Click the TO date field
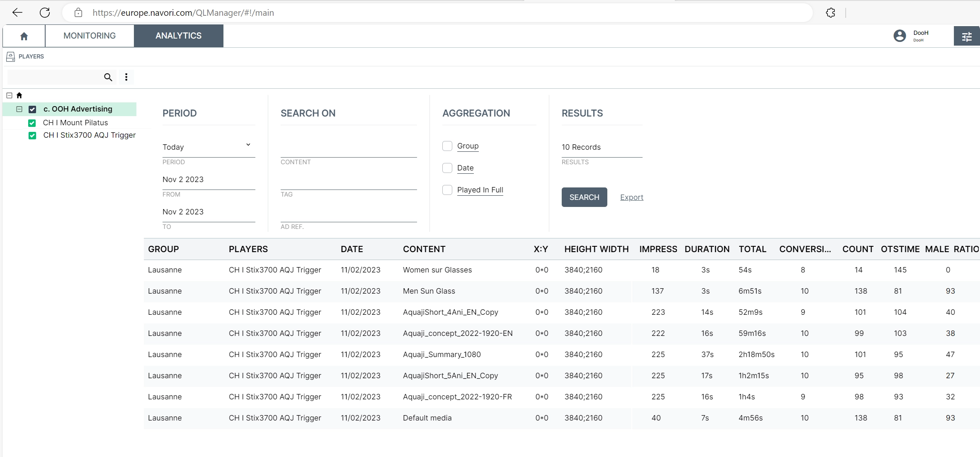The height and width of the screenshot is (457, 980). (209, 212)
